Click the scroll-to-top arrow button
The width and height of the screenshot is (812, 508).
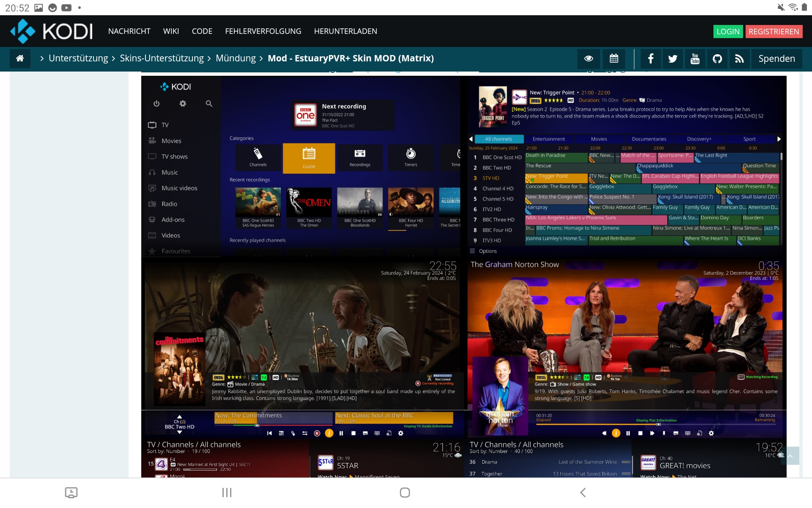click(x=790, y=456)
